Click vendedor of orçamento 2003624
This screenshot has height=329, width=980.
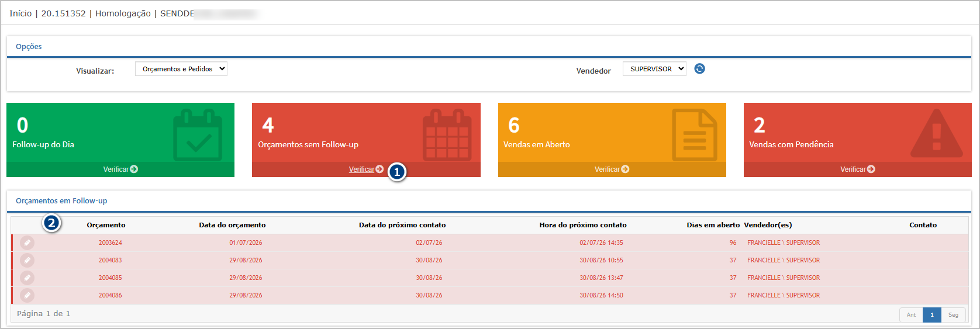(784, 243)
